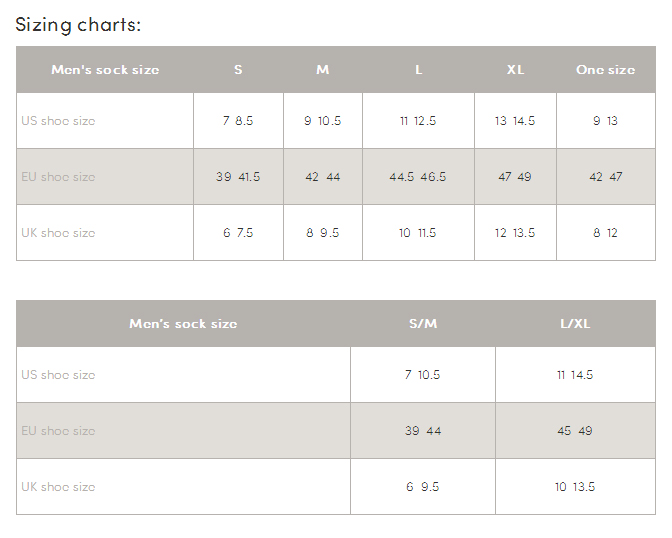Click the US size cell reading 7 8.5
672x538 pixels.
pos(238,121)
